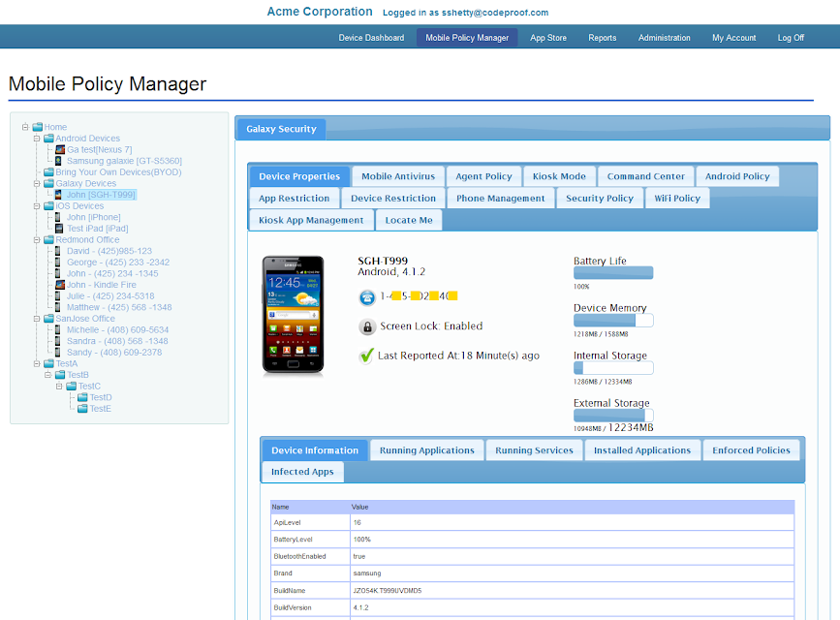Click the Redmond Office folder icon

coord(48,239)
